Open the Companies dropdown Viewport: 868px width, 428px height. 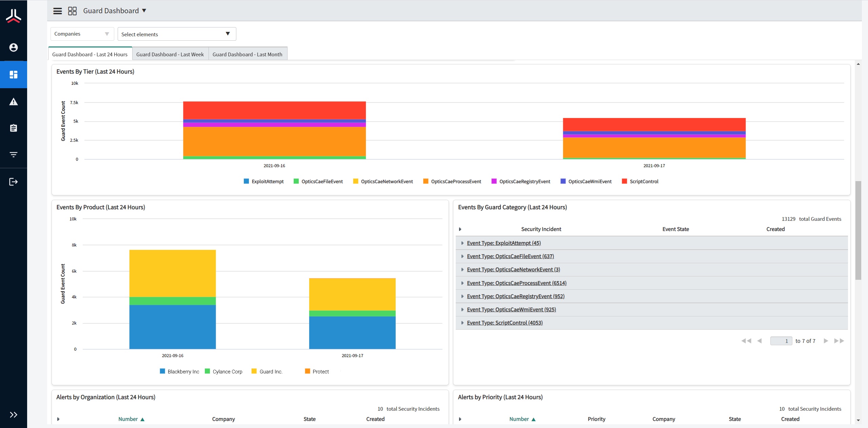(82, 34)
